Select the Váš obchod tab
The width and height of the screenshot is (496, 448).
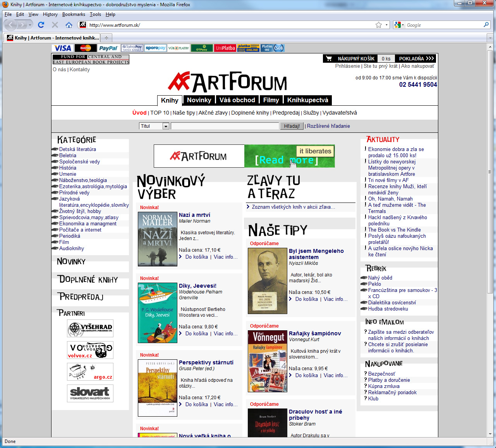click(x=237, y=100)
